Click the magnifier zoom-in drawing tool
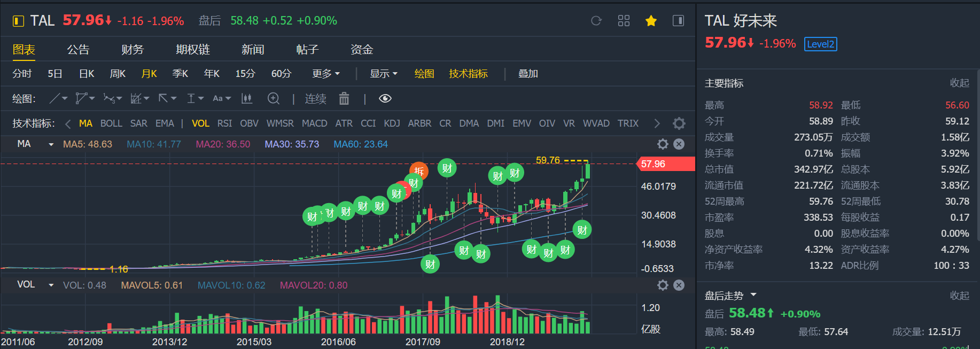 274,99
